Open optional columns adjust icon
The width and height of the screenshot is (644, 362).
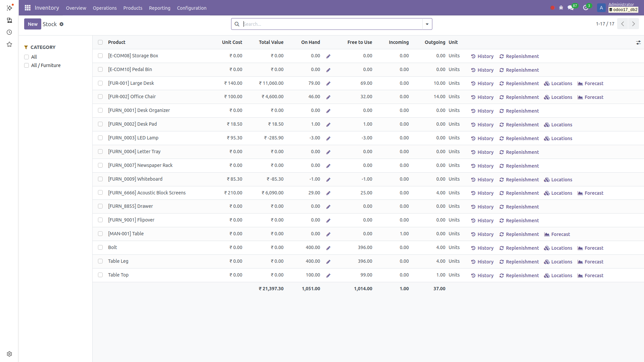tap(638, 43)
